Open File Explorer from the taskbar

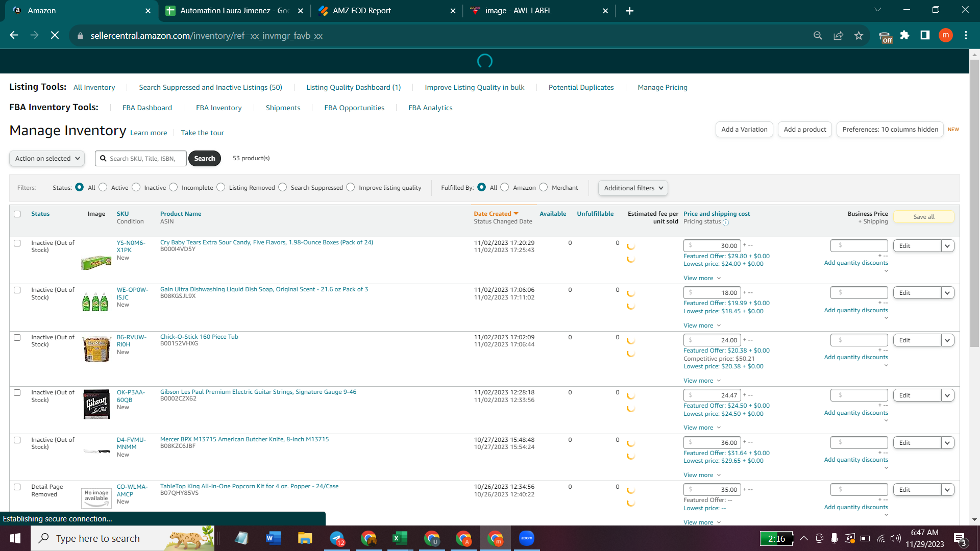tap(305, 538)
